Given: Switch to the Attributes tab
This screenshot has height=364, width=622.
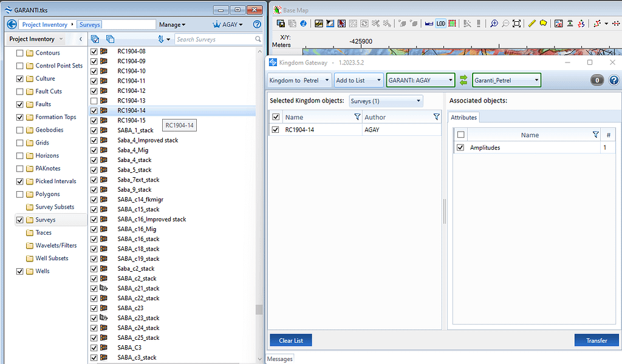Looking at the screenshot, I should tap(463, 117).
